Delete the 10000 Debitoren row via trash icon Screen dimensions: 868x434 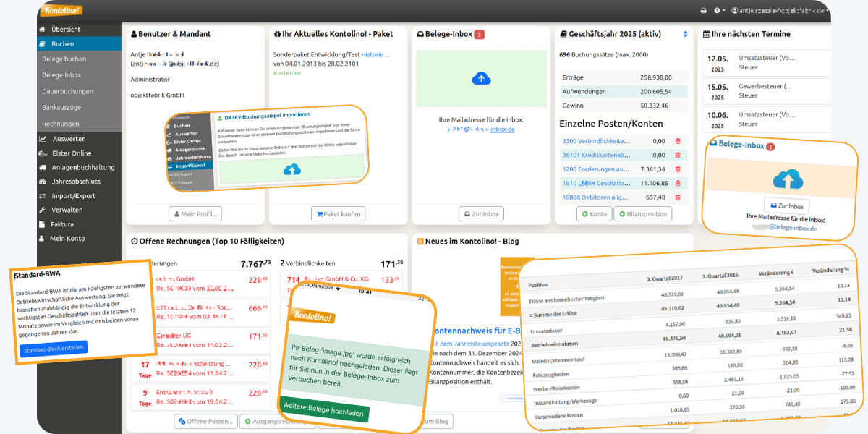tap(678, 197)
